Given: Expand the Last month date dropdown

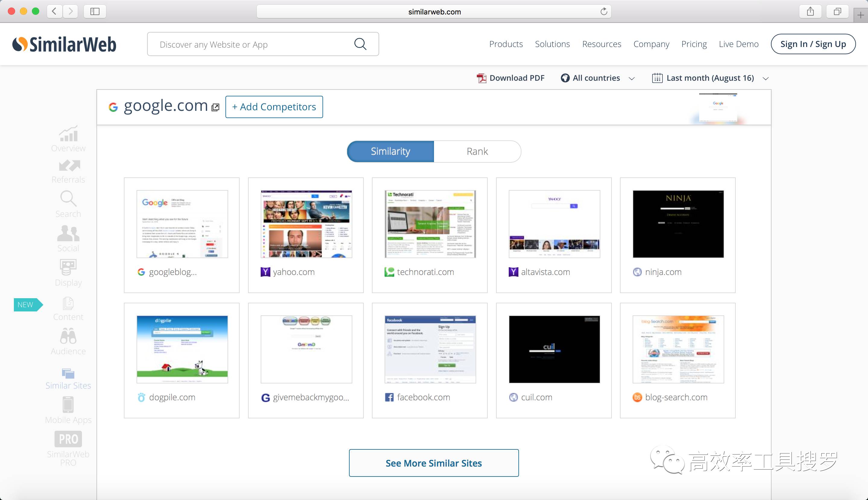Looking at the screenshot, I should [x=710, y=78].
